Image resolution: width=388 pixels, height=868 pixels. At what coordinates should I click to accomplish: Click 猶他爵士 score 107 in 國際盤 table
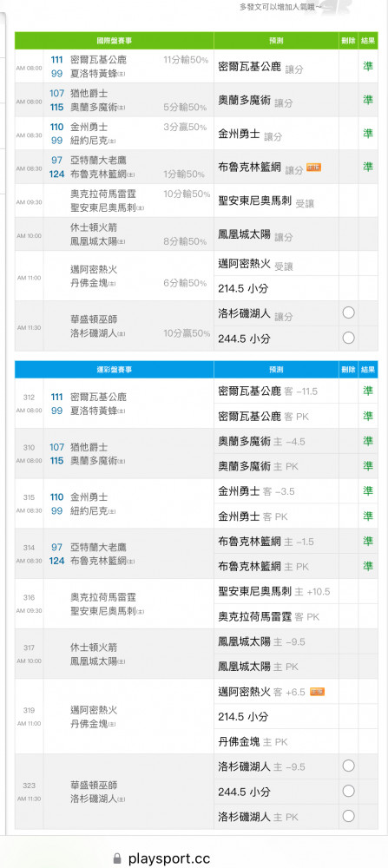coord(56,93)
